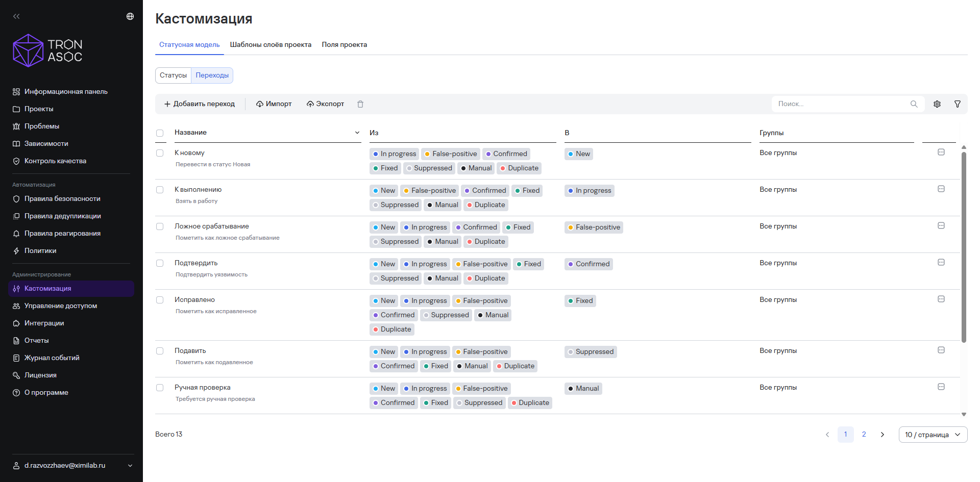This screenshot has width=980, height=482.
Task: Open Зависимости book icon
Action: click(16, 144)
